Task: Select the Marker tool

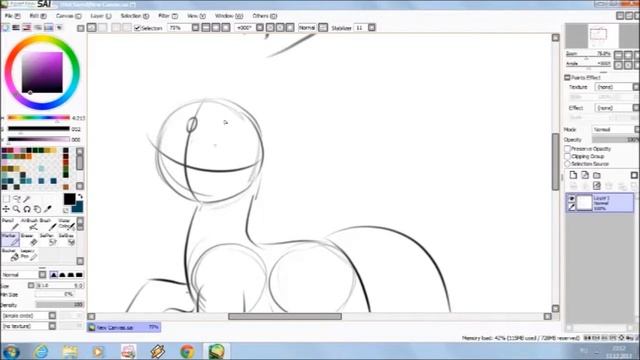Action: pos(10,240)
